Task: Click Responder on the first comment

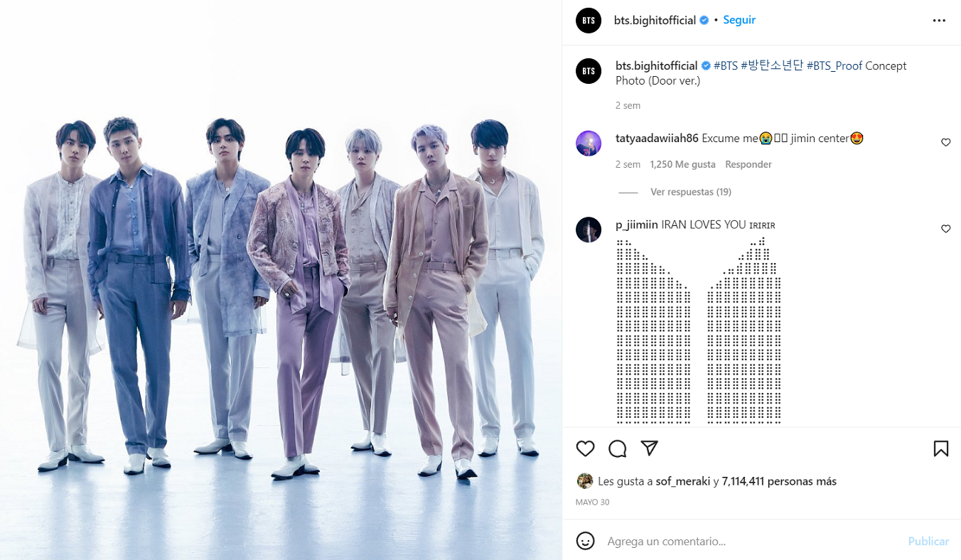Action: click(748, 164)
